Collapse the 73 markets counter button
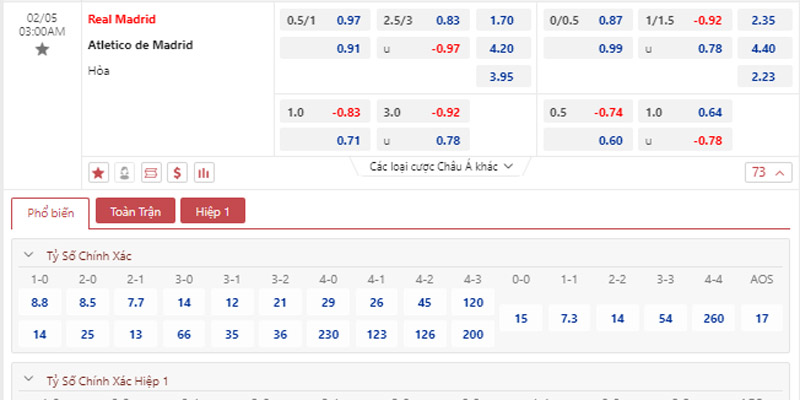 pos(769,172)
